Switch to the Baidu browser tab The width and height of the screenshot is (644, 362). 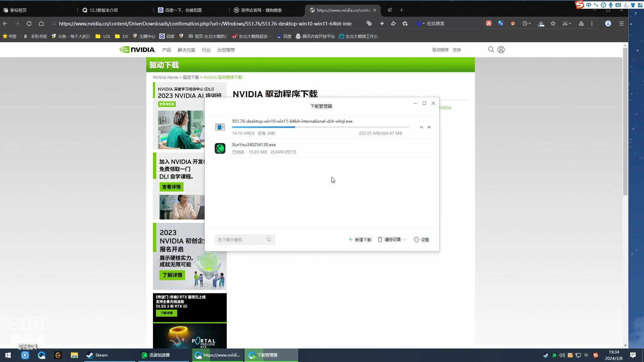click(183, 10)
